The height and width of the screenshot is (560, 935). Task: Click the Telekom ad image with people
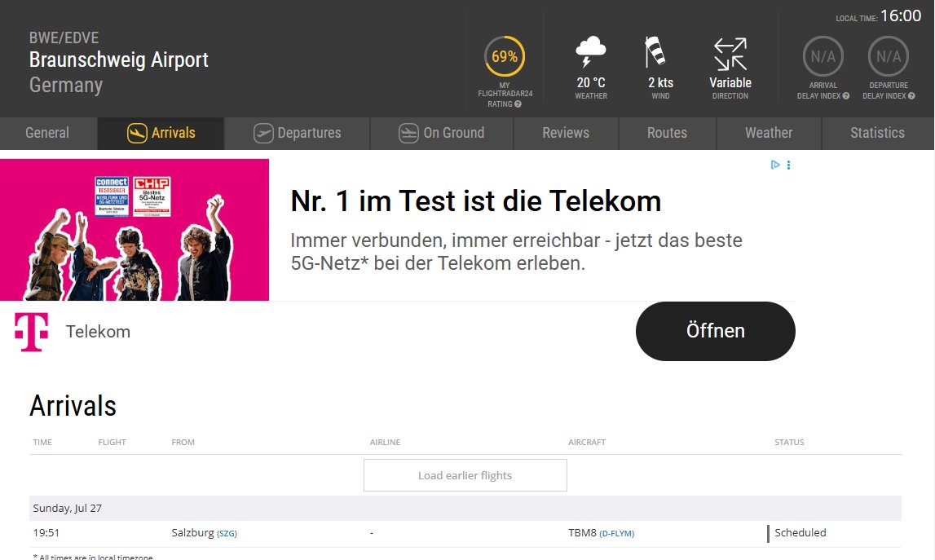click(x=135, y=230)
